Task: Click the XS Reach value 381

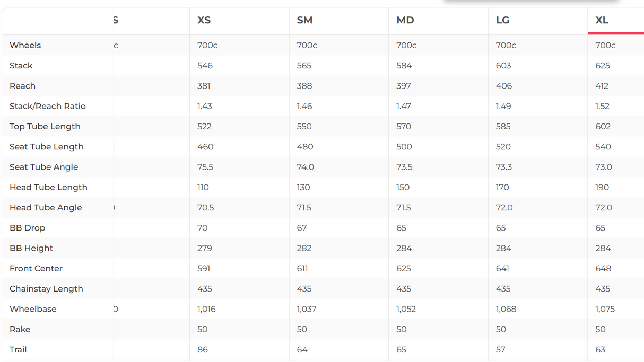Action: click(204, 86)
